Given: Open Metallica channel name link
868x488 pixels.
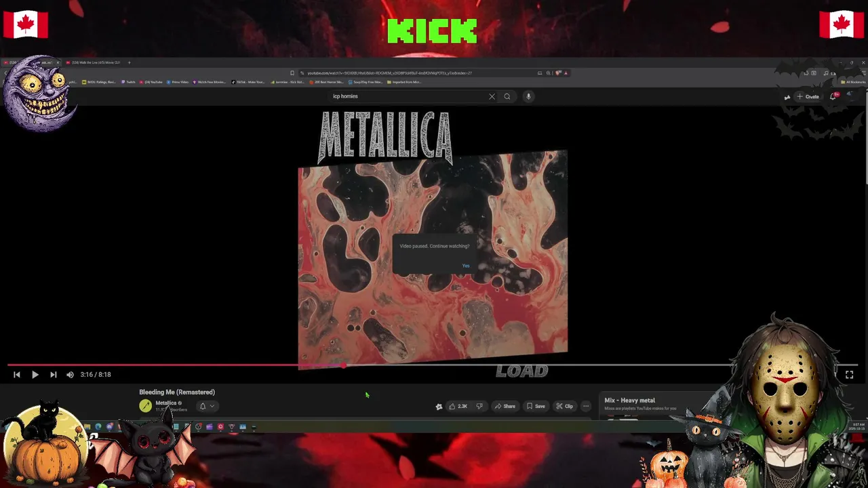Looking at the screenshot, I should (x=165, y=403).
